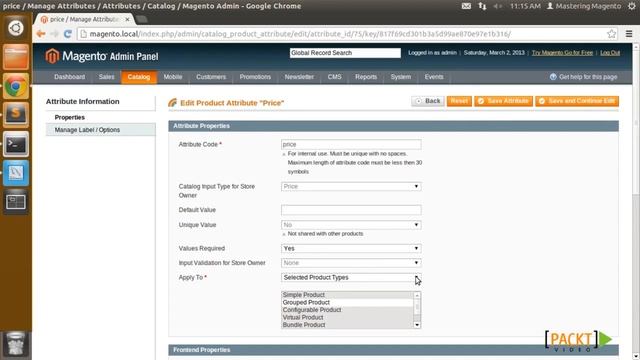Select Virtual Product in the list
640x360 pixels.
(347, 317)
